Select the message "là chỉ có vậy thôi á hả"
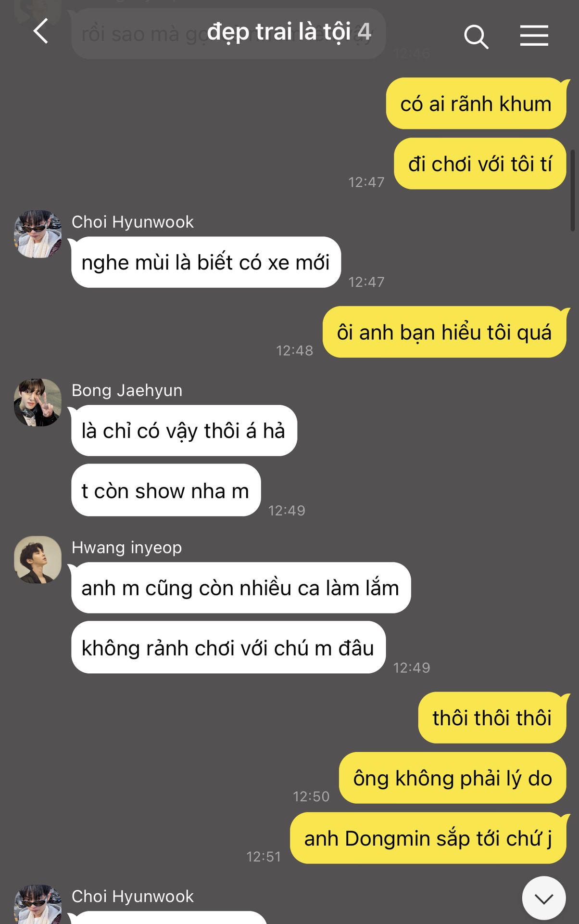Screen dimensions: 579x924 184,431
